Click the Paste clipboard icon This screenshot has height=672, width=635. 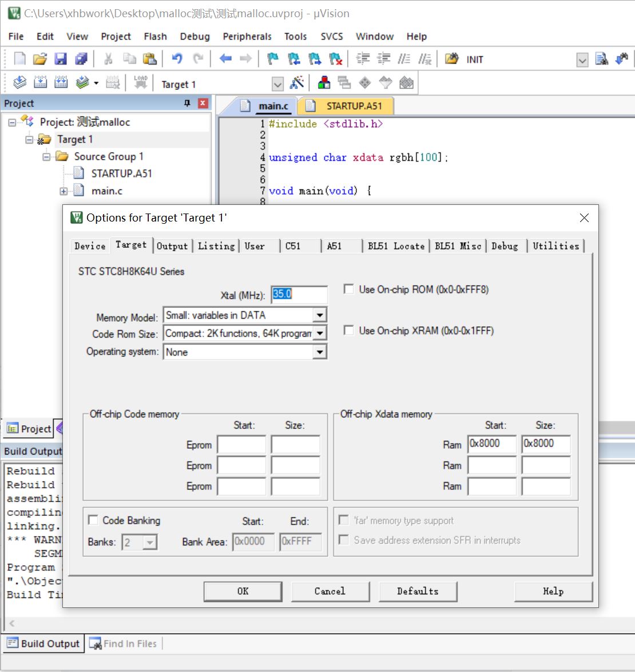[x=149, y=59]
